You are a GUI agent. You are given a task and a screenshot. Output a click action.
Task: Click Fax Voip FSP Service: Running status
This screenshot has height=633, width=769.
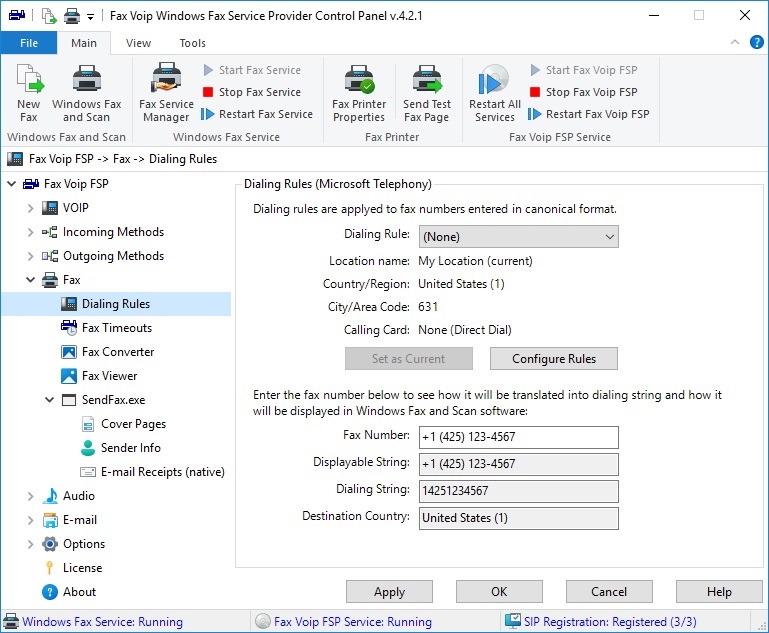(353, 622)
